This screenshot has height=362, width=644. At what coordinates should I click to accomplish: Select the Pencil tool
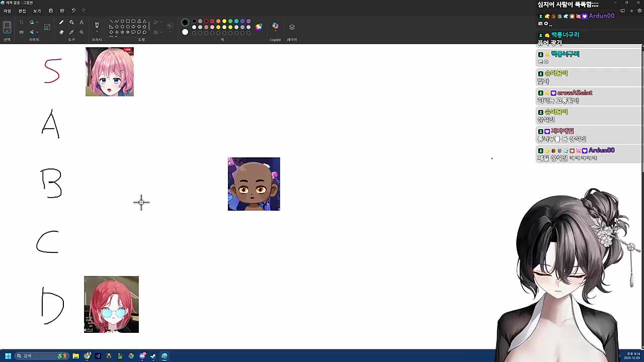tap(61, 22)
